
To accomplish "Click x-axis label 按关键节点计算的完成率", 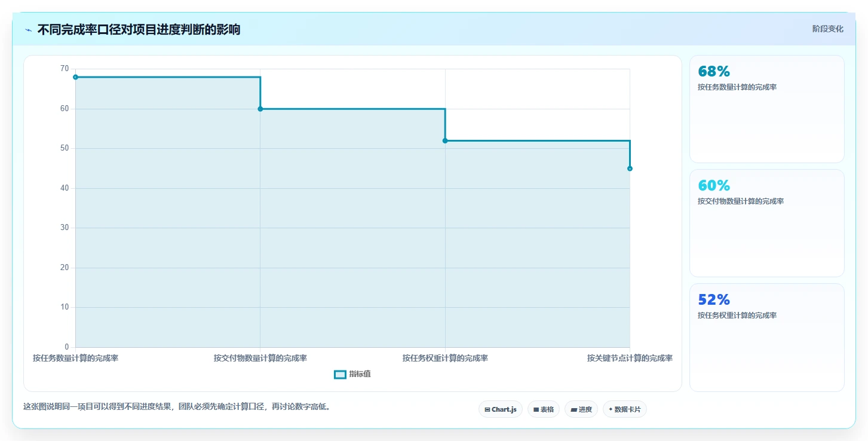I will tap(630, 359).
